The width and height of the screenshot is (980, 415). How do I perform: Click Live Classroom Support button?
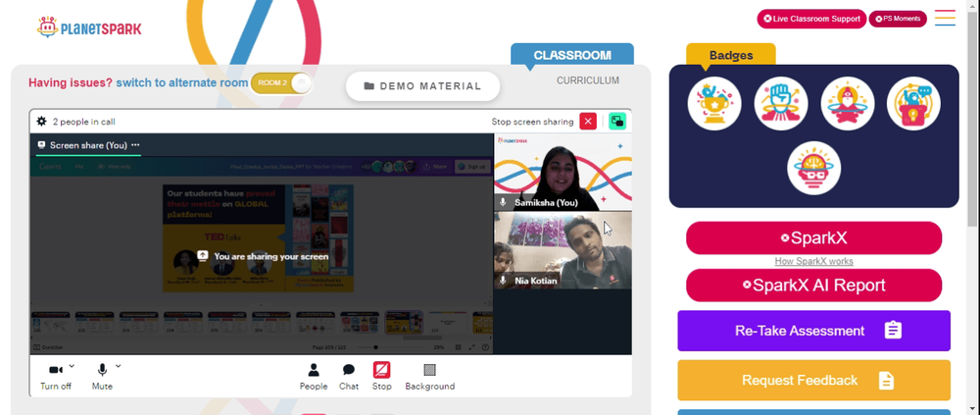tap(811, 19)
